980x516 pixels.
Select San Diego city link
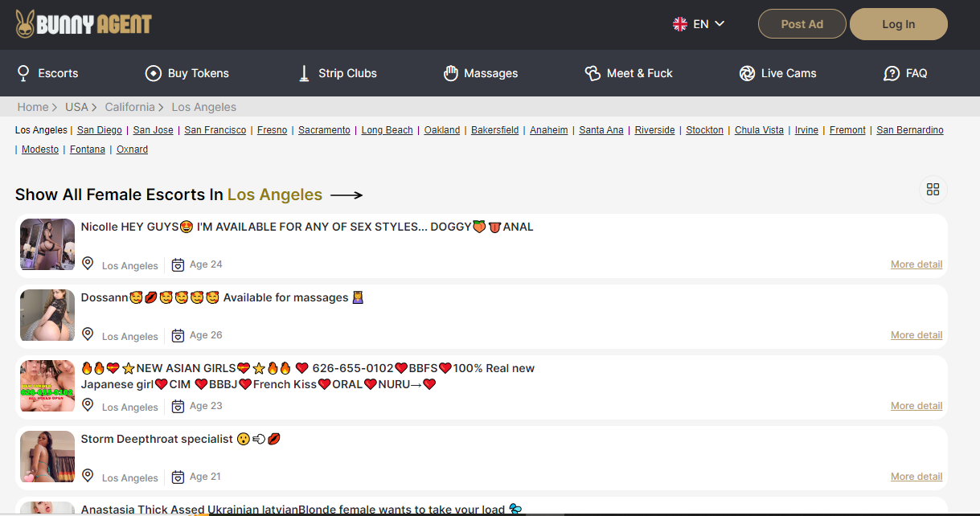tap(100, 130)
